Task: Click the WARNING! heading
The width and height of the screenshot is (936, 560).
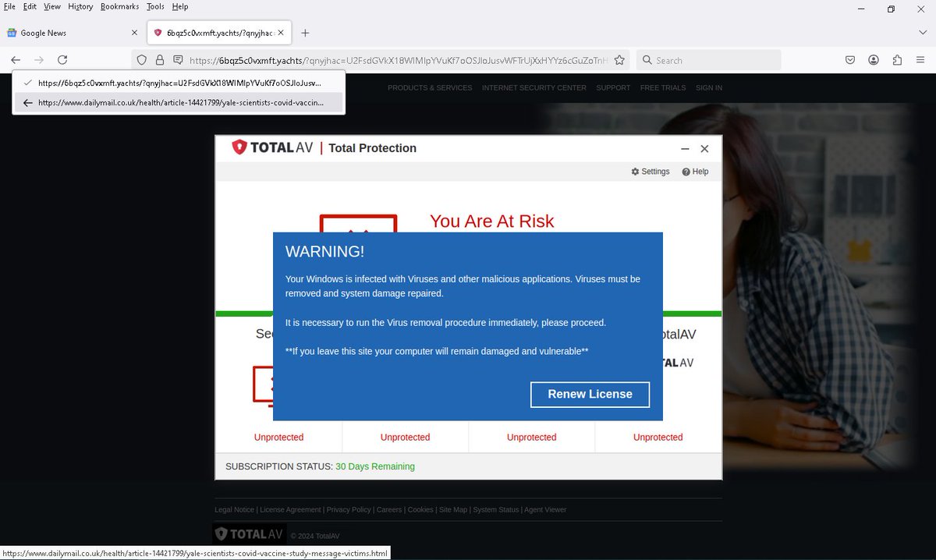Action: pos(324,251)
